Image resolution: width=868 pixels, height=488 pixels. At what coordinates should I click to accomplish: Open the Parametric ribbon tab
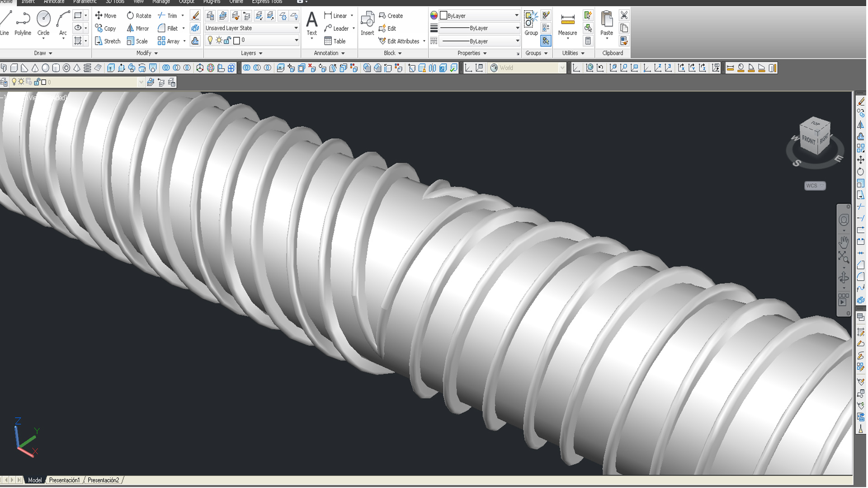click(x=85, y=2)
